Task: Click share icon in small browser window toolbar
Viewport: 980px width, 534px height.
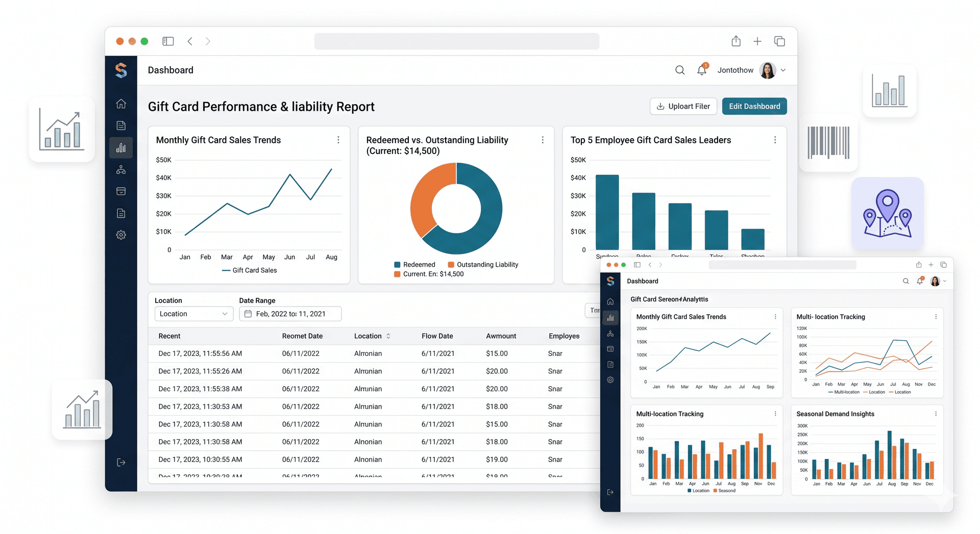Action: (x=919, y=265)
